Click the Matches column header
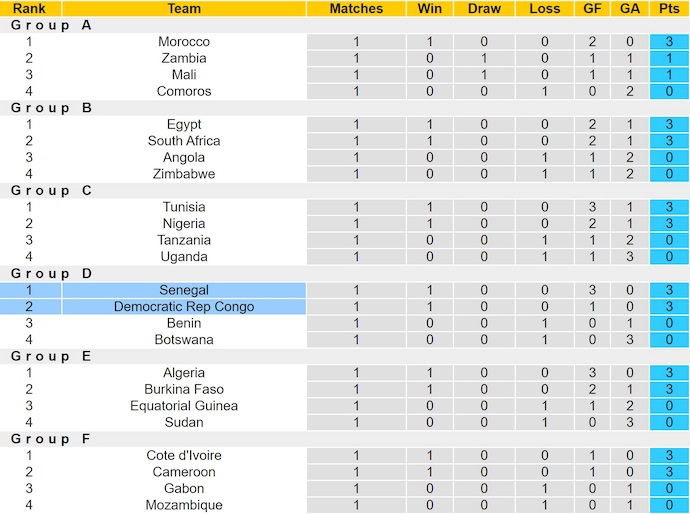 [357, 9]
